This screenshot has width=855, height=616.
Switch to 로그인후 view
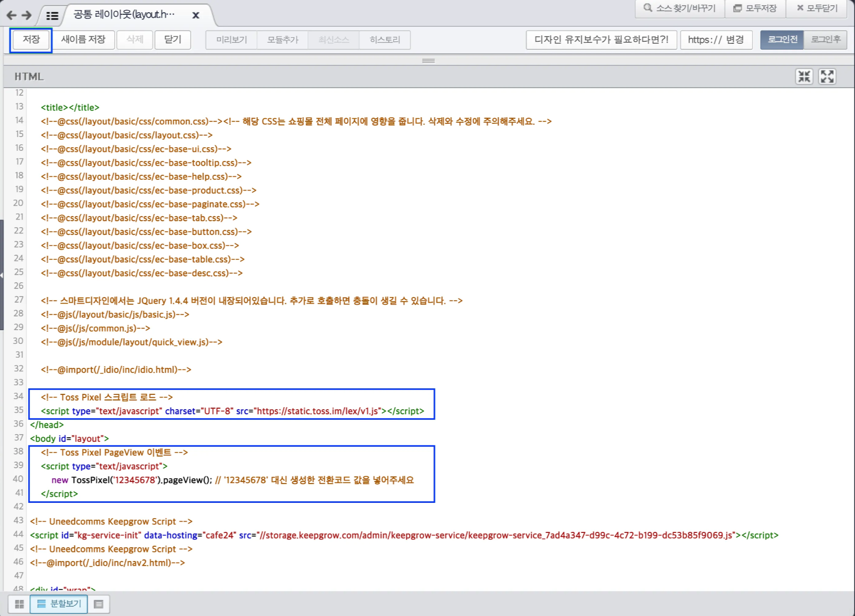[825, 39]
